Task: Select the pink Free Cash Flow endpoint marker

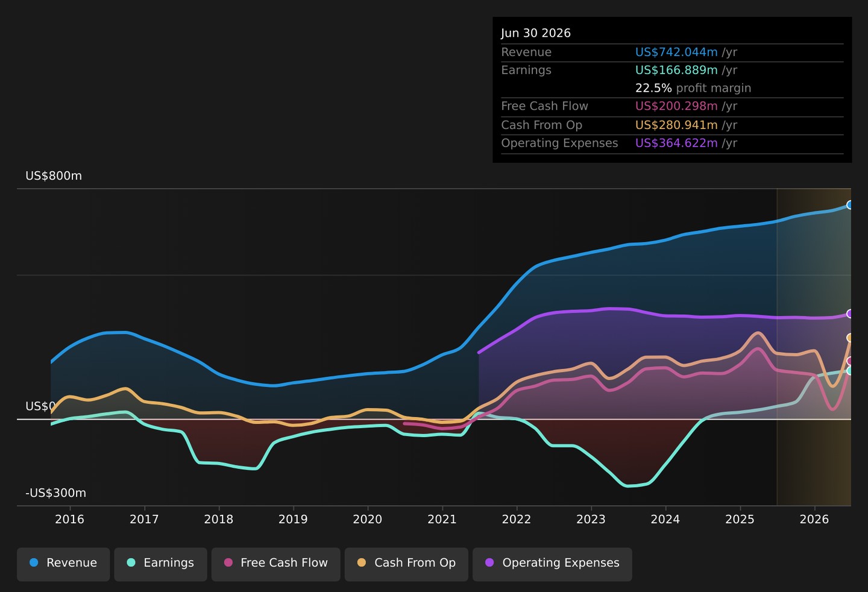Action: (x=850, y=361)
